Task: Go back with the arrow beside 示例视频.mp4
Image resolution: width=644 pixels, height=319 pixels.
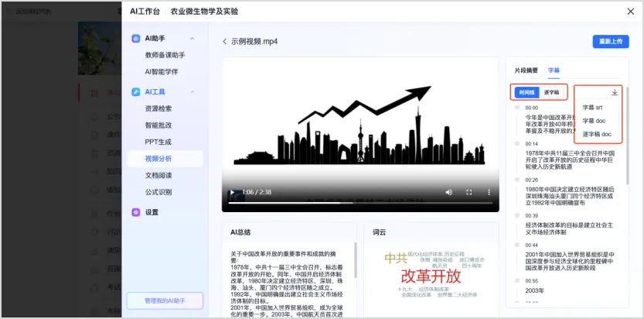Action: (225, 42)
